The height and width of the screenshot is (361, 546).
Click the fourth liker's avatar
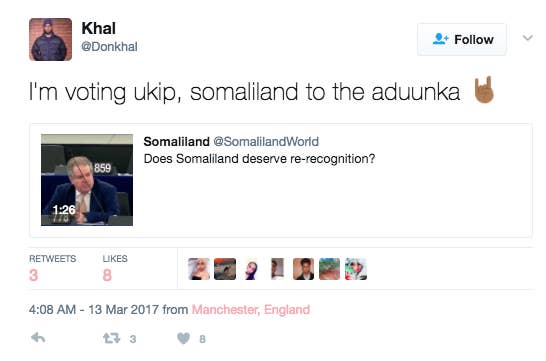(x=277, y=269)
